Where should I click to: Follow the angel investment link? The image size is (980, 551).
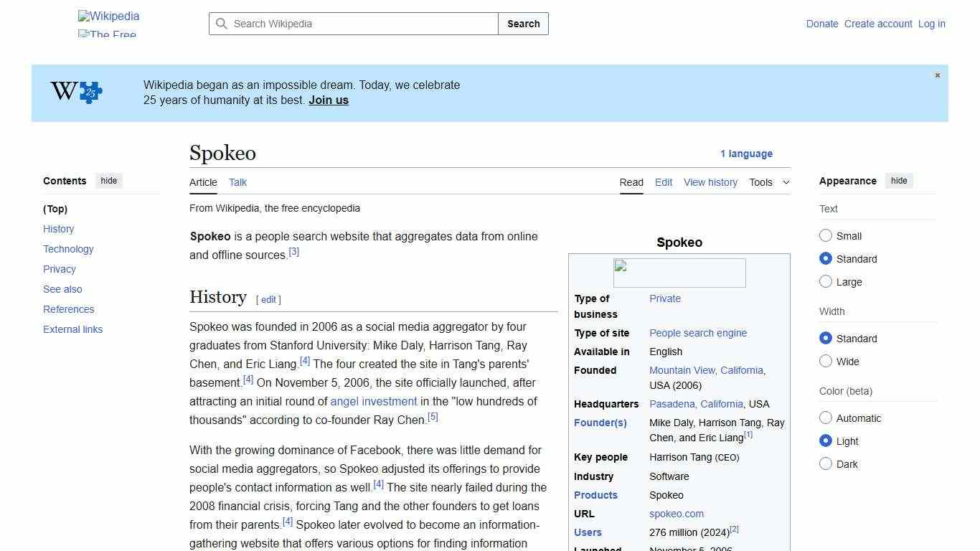(x=373, y=401)
